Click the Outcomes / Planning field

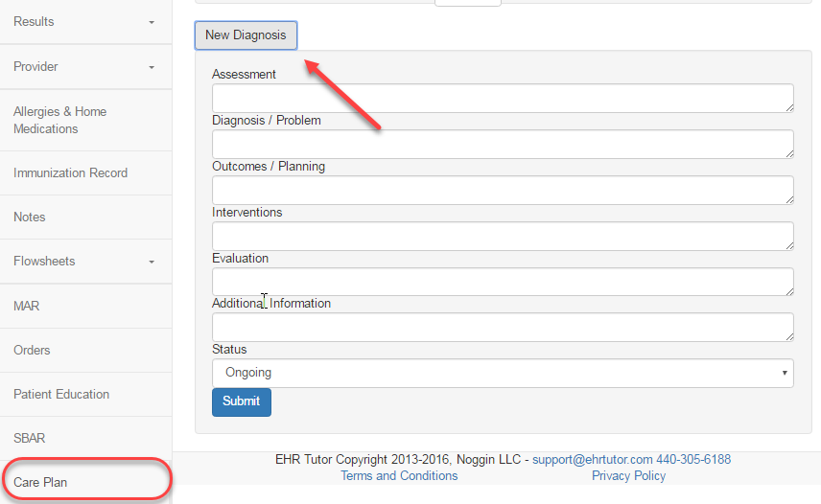(x=503, y=190)
